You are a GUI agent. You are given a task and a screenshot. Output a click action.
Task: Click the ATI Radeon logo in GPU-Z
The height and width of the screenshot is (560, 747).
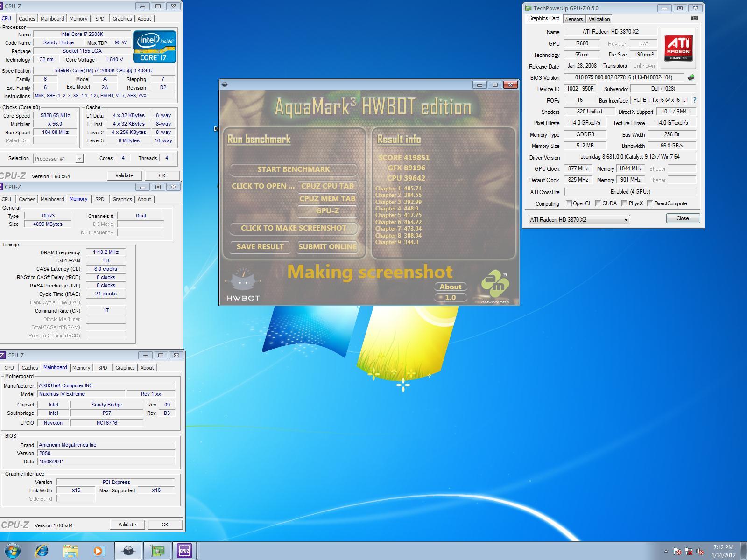point(678,48)
